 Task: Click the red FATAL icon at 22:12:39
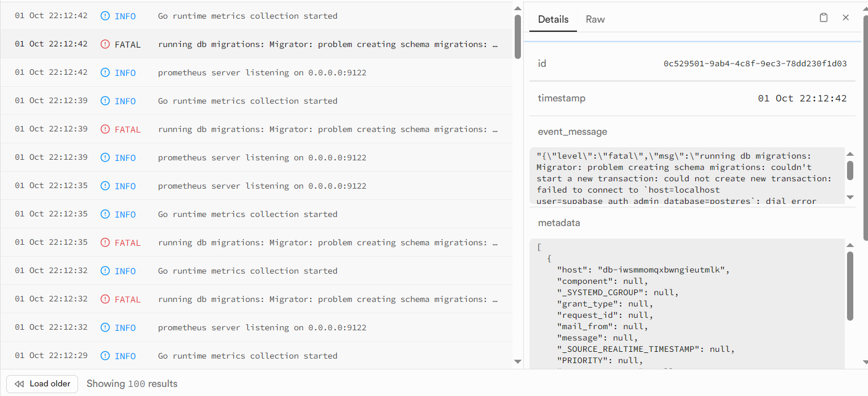[105, 129]
